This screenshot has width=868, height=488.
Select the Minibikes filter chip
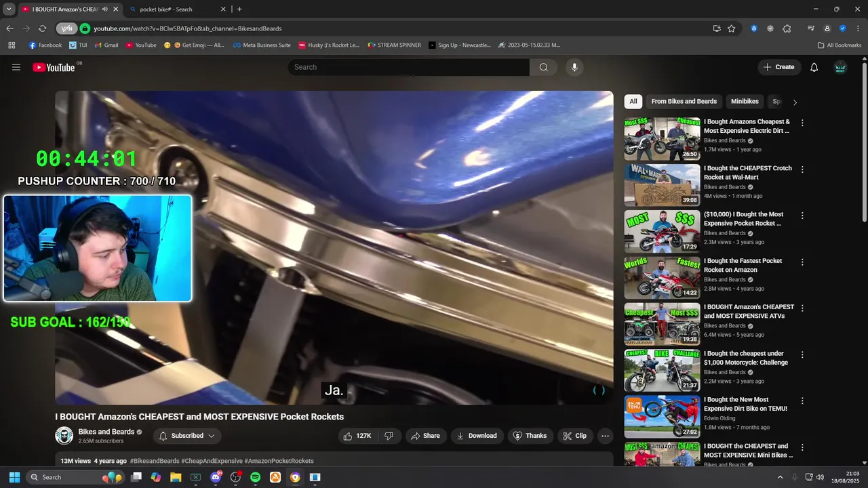click(x=745, y=102)
